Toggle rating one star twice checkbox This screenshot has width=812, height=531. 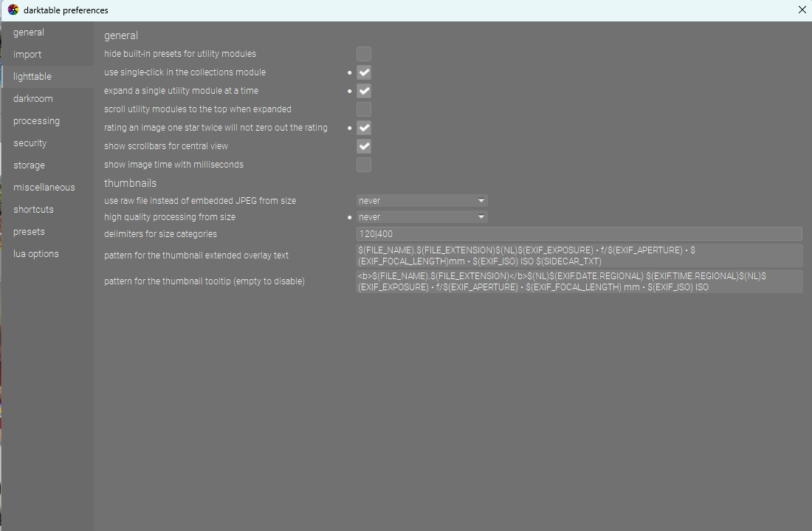coord(364,128)
